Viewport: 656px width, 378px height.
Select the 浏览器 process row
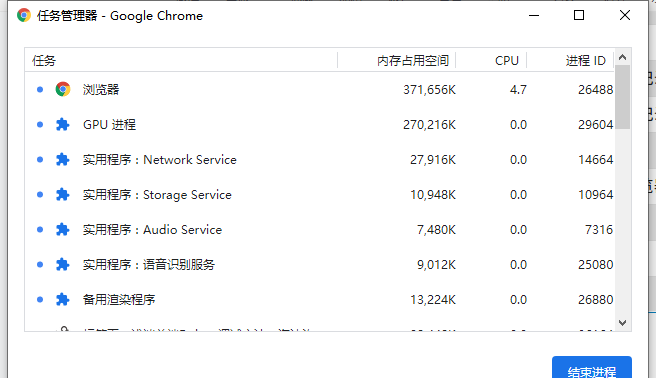pyautogui.click(x=320, y=89)
